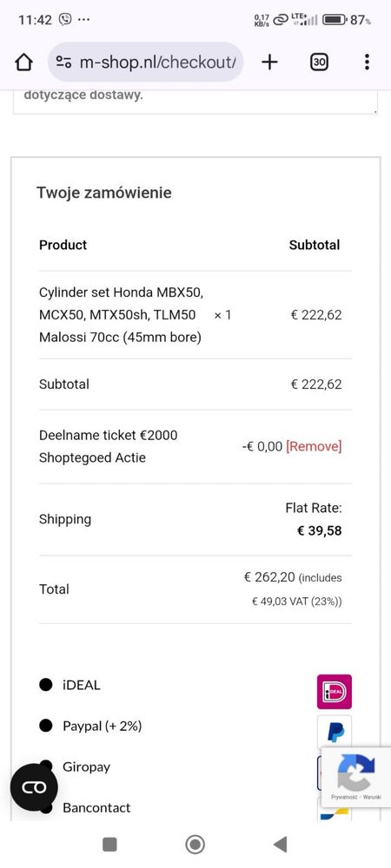Tap the order notes text area
The image size is (391, 868).
[195, 102]
